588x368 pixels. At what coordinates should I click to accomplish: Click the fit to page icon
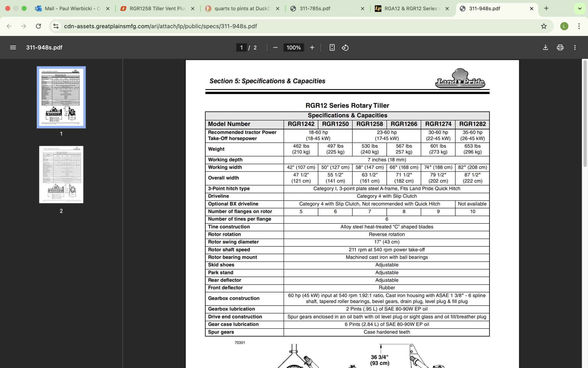point(332,47)
